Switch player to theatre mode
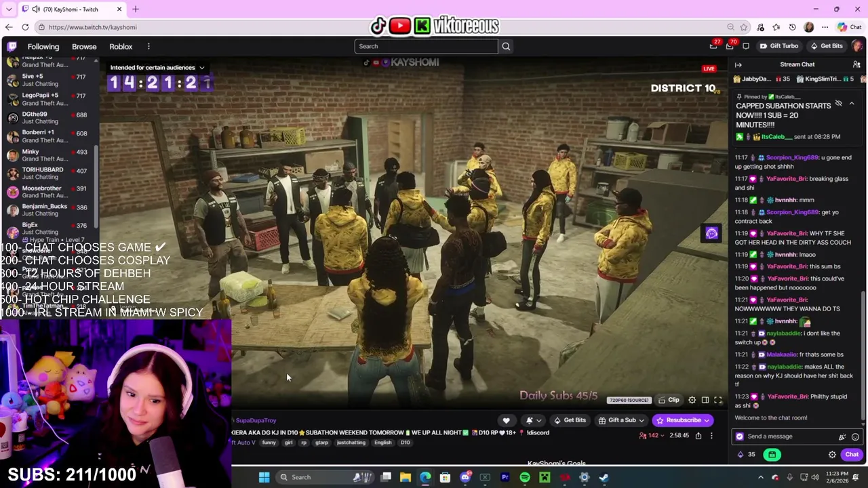This screenshot has width=868, height=488. pyautogui.click(x=705, y=401)
